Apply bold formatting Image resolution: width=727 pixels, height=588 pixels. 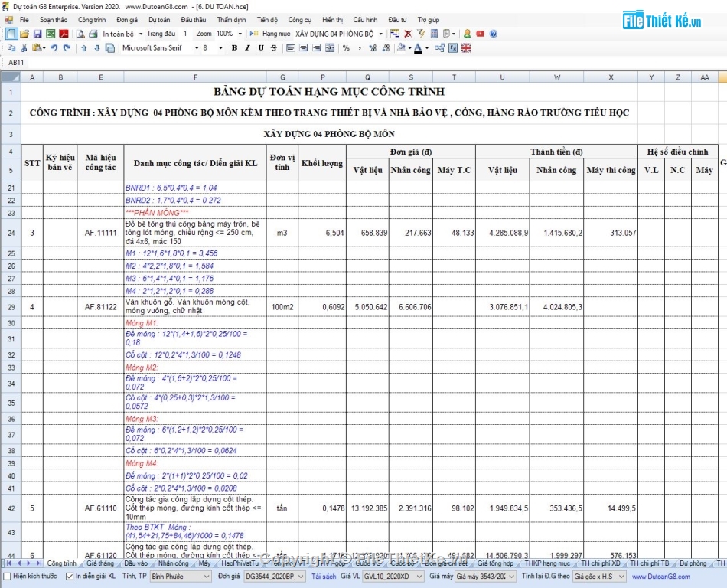[235, 47]
